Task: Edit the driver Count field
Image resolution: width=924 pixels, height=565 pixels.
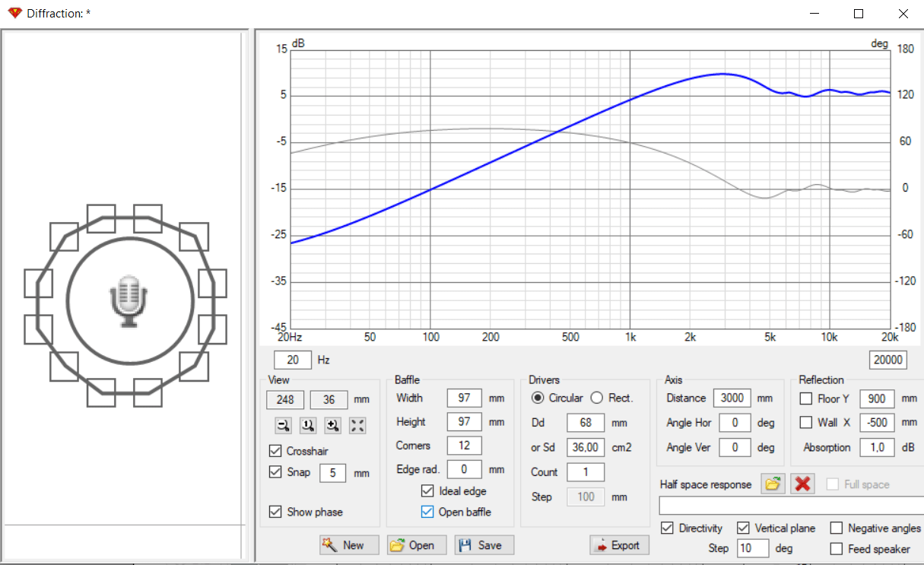Action: [x=586, y=472]
